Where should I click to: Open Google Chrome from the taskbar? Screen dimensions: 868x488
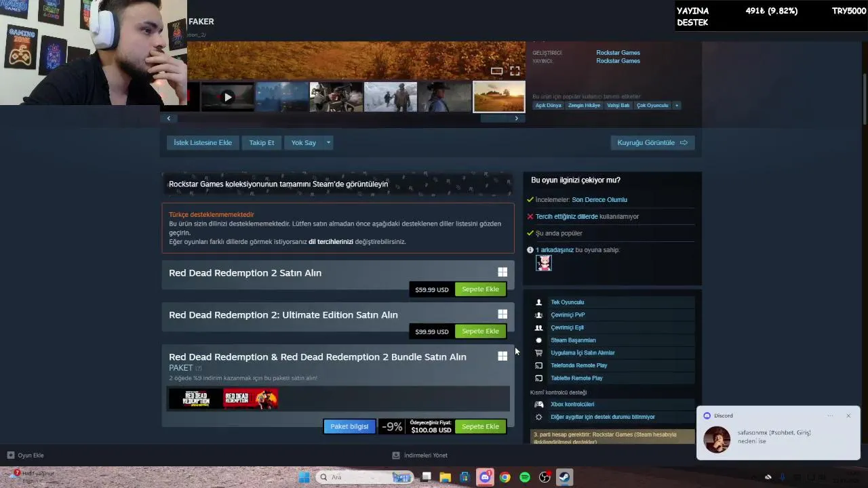click(x=505, y=477)
